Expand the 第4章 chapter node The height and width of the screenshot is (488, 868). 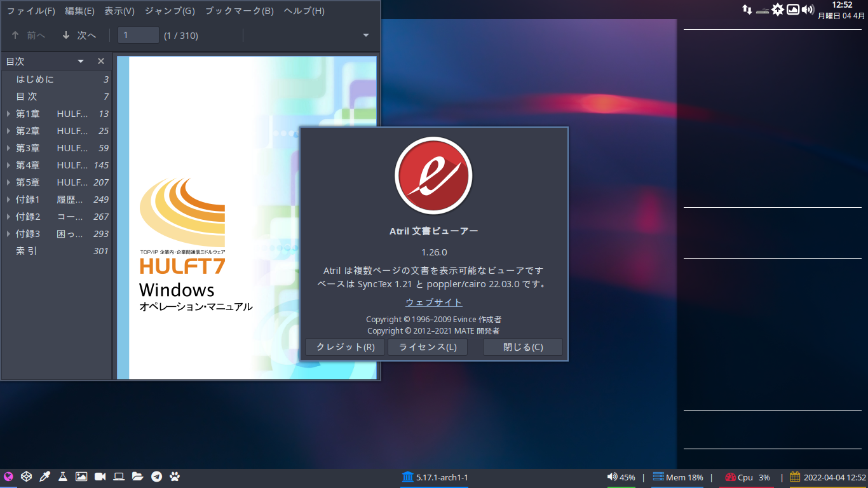[8, 165]
